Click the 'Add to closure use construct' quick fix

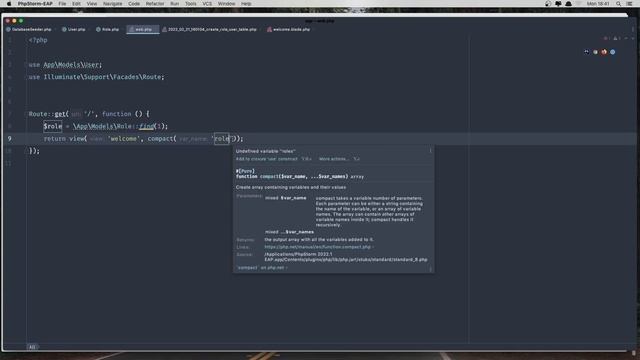(x=267, y=159)
